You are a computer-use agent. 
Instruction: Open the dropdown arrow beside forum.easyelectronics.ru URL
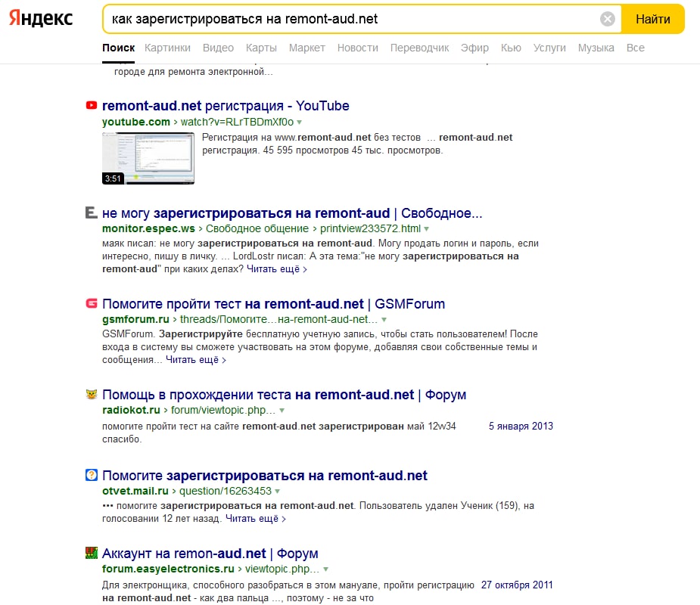pos(326,569)
